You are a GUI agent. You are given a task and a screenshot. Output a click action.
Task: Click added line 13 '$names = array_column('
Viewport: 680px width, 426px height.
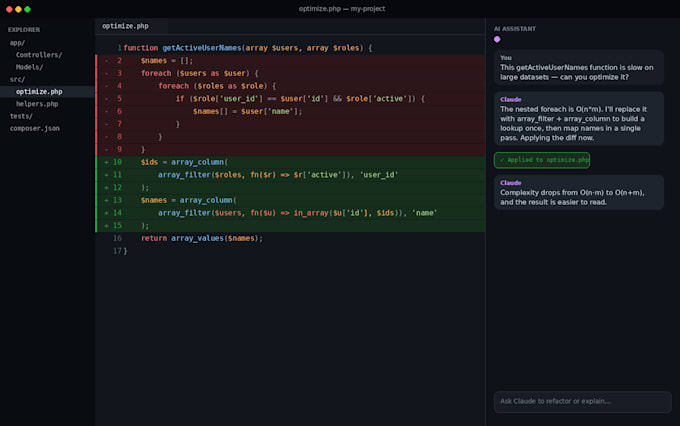pos(290,200)
